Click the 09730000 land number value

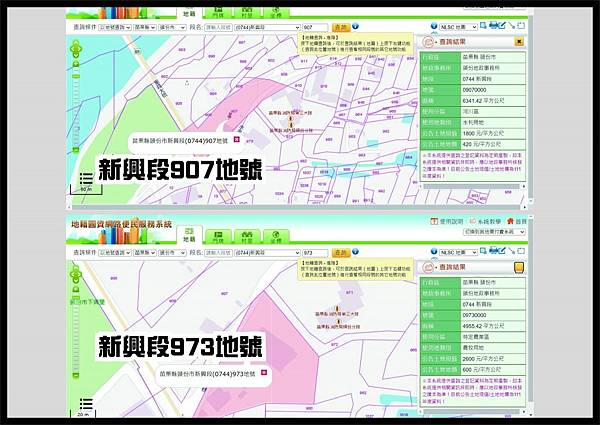click(474, 315)
